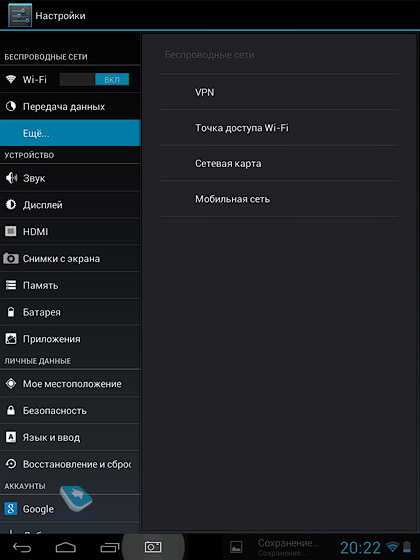Select the HDMI settings item

70,231
